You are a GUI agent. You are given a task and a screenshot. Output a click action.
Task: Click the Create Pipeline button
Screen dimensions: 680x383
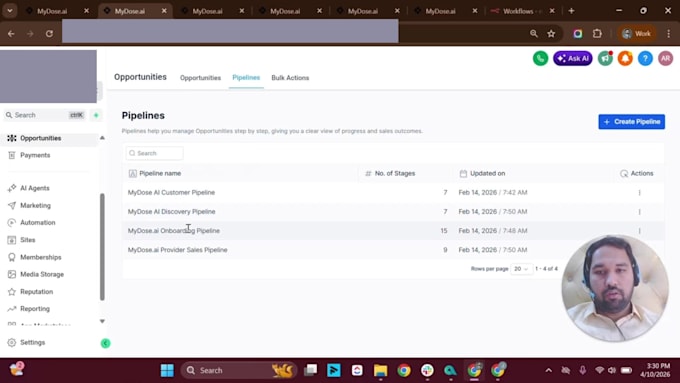(631, 122)
